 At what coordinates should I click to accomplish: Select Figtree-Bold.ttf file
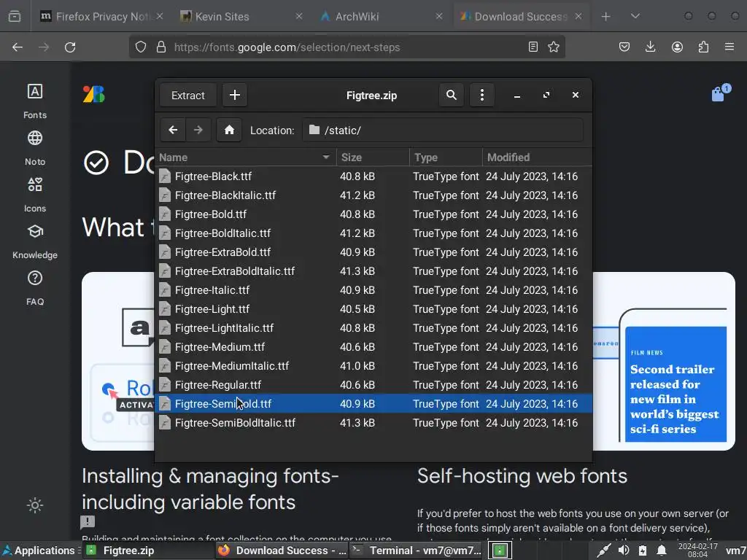tap(373, 214)
